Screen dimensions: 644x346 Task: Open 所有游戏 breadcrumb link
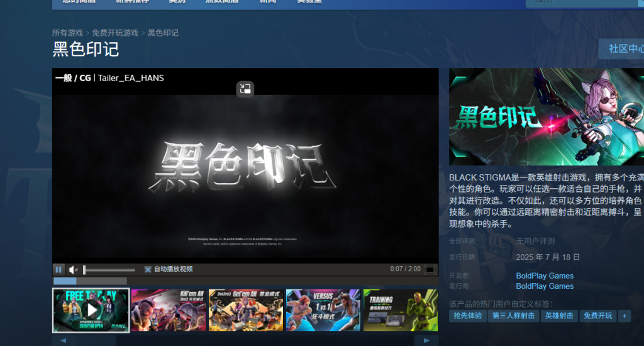tap(67, 33)
